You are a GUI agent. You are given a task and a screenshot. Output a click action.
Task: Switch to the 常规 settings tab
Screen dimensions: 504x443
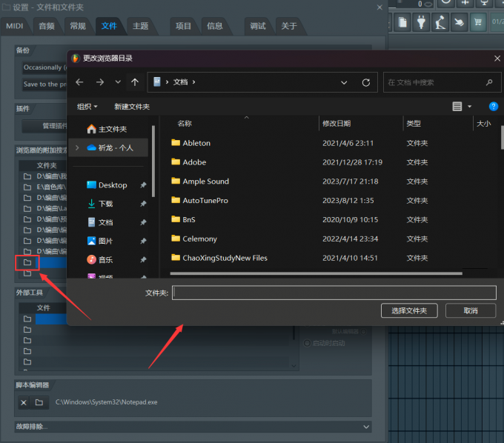78,26
